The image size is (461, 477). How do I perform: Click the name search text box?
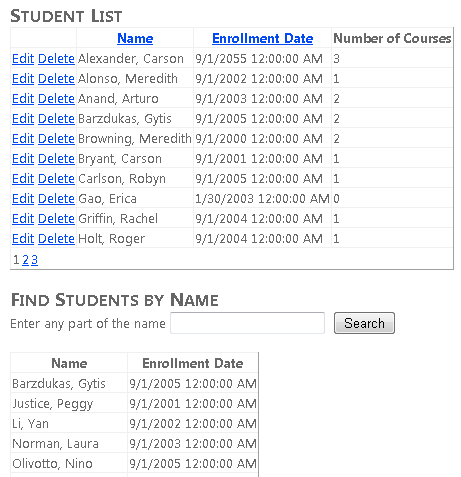[247, 323]
